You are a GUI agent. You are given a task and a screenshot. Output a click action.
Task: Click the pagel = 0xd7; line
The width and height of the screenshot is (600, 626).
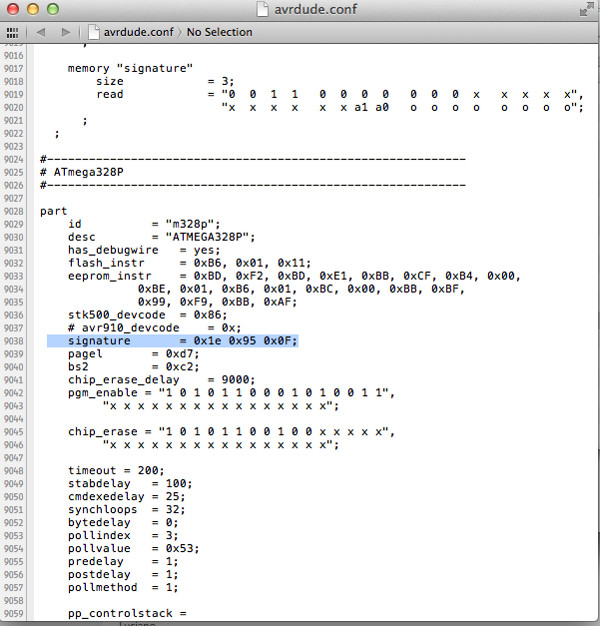point(133,354)
